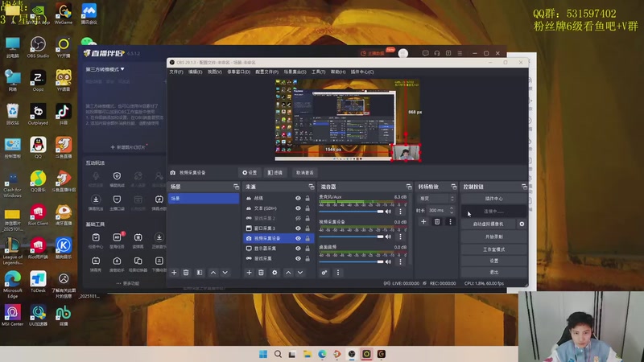This screenshot has height=362, width=644.
Task: Show the hidden 游戏采集 2 source
Action: (x=298, y=218)
